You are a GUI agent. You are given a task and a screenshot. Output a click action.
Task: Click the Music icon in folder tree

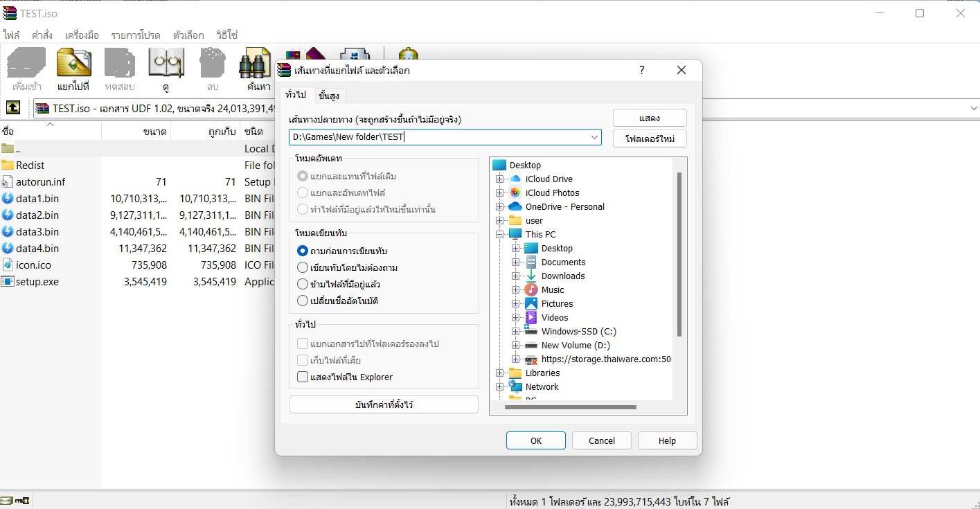[531, 289]
